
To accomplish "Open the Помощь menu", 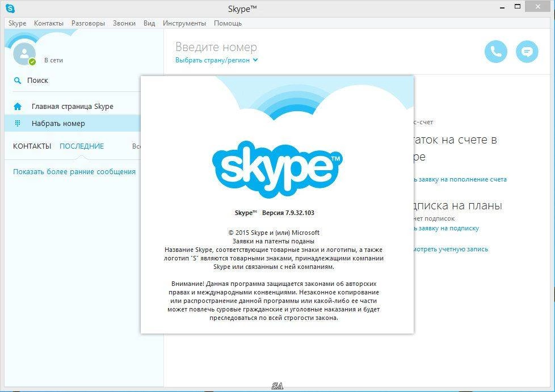I will pyautogui.click(x=228, y=23).
